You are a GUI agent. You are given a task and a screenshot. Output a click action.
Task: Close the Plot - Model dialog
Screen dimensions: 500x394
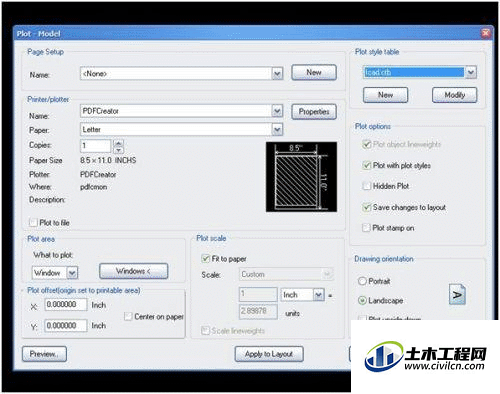point(486,33)
